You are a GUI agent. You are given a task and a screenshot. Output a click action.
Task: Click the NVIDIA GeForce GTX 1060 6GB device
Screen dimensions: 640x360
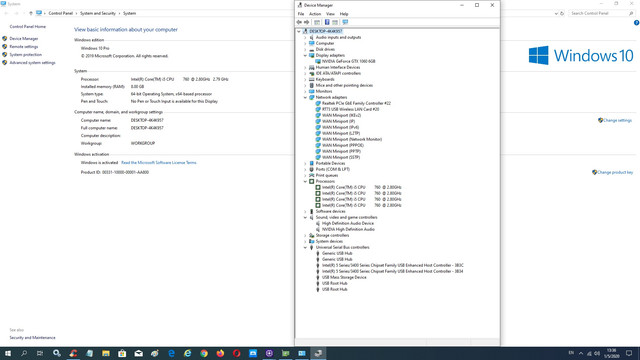pyautogui.click(x=348, y=61)
